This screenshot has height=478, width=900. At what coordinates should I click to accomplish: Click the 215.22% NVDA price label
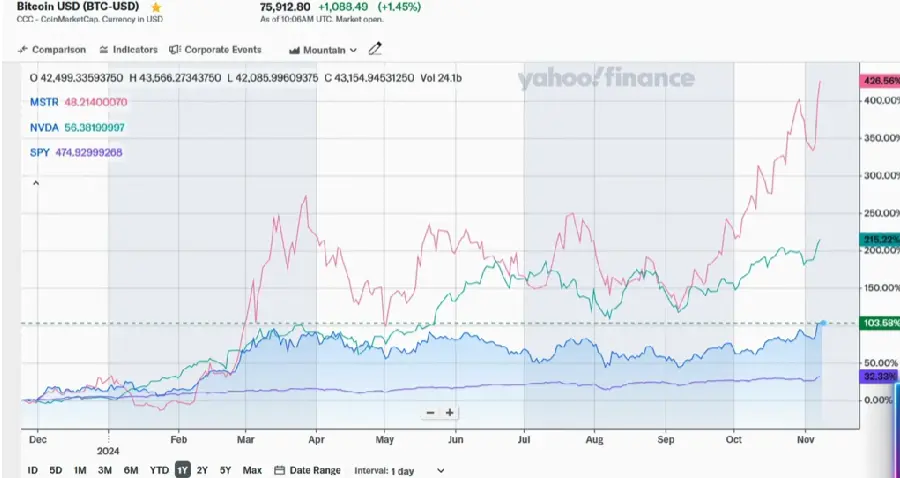tap(879, 239)
